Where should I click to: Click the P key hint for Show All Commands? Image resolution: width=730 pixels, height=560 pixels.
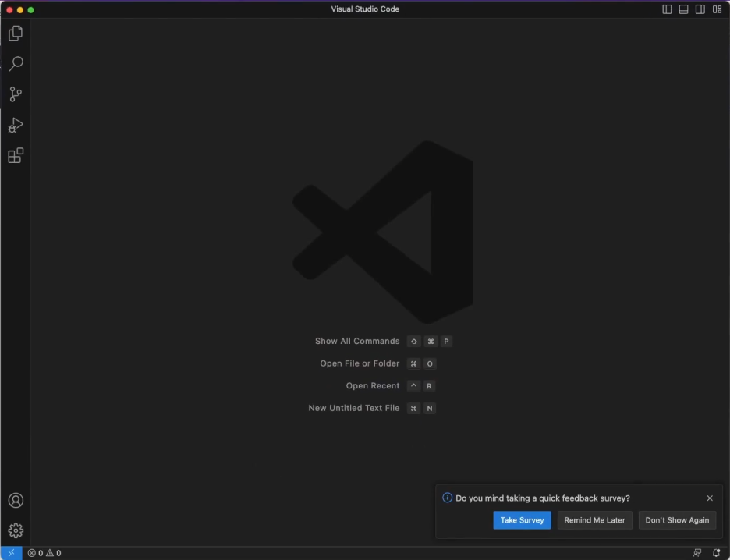pos(446,341)
